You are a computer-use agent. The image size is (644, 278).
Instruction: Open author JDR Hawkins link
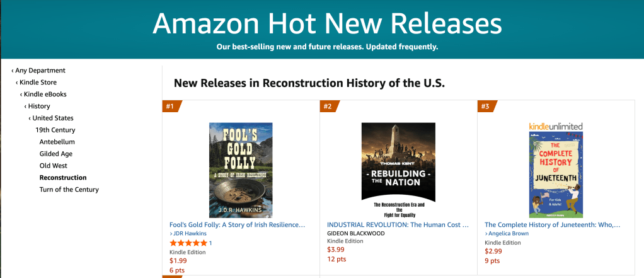click(191, 233)
